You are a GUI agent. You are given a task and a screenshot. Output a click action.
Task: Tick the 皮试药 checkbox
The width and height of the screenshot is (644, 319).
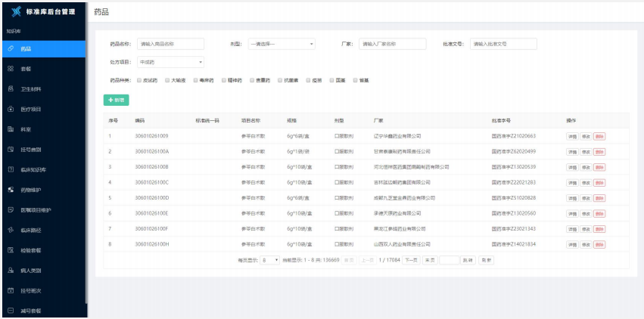pyautogui.click(x=139, y=80)
